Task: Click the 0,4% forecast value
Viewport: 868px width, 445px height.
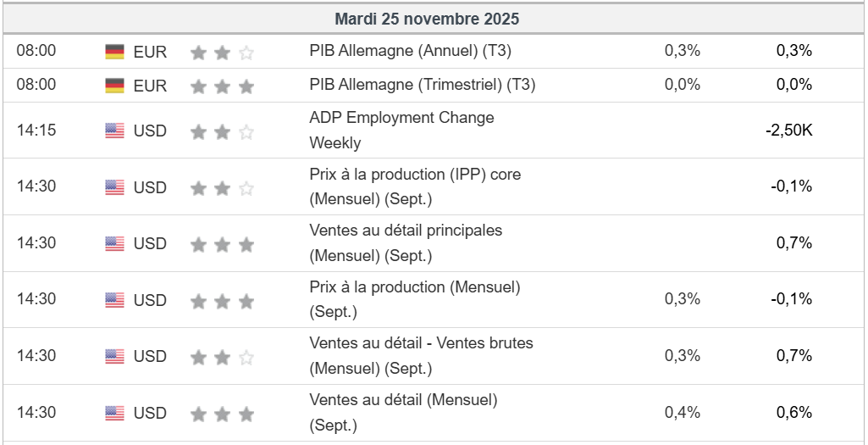Action: coord(682,413)
